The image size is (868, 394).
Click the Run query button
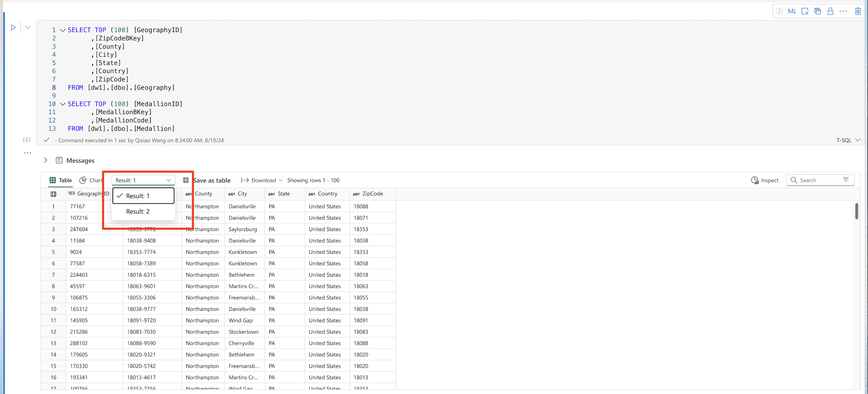[13, 27]
